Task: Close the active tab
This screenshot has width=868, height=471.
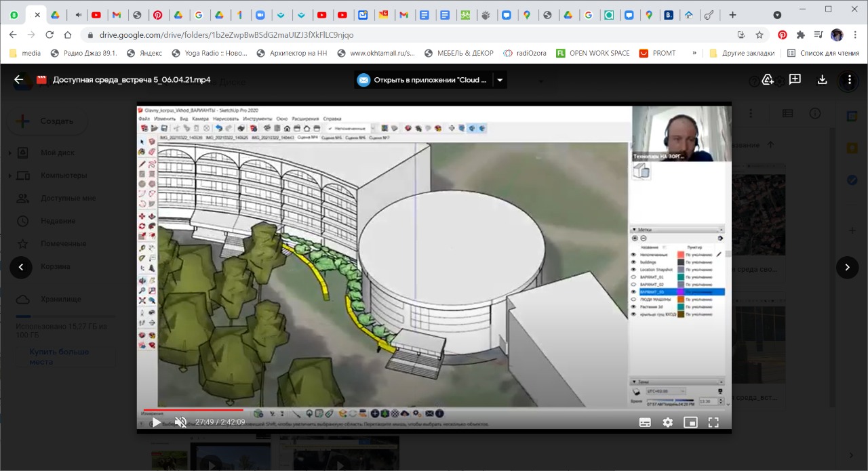Action: point(37,14)
